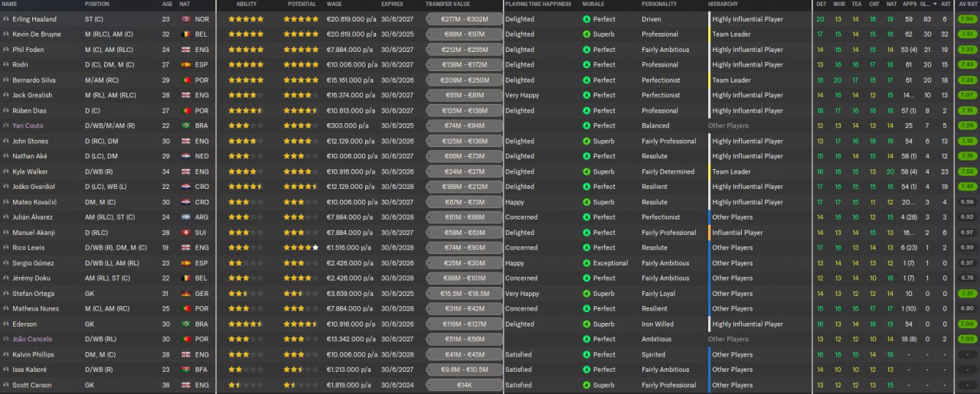Sort by the TRANSFER VALUE column header
Viewport: 980px width, 394px height.
(x=449, y=5)
